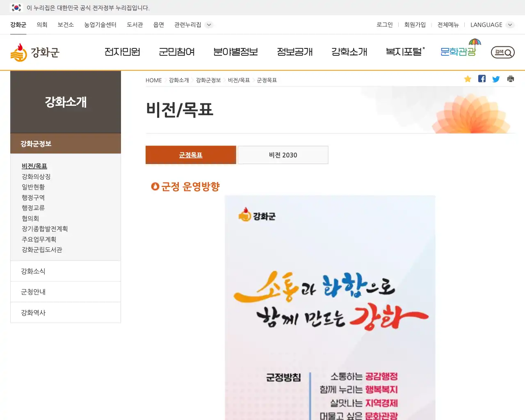This screenshot has height=420, width=525.
Task: Expand the 전체메뉴 full menu
Action: click(x=448, y=25)
